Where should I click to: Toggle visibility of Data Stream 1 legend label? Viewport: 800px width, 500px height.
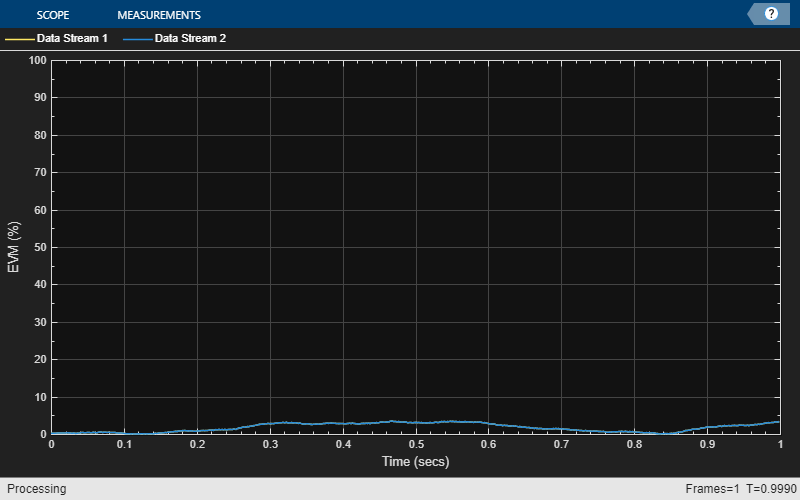tap(72, 39)
